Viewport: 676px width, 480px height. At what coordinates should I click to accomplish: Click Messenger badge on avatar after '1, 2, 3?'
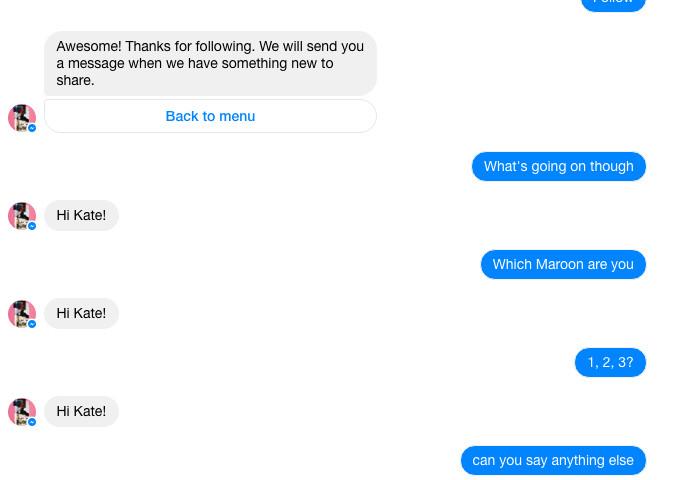pyautogui.click(x=32, y=422)
